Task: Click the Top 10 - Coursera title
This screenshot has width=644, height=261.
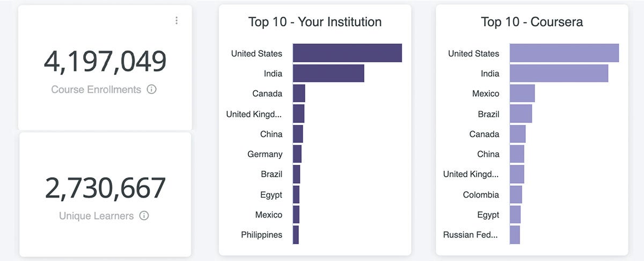Action: pos(532,22)
